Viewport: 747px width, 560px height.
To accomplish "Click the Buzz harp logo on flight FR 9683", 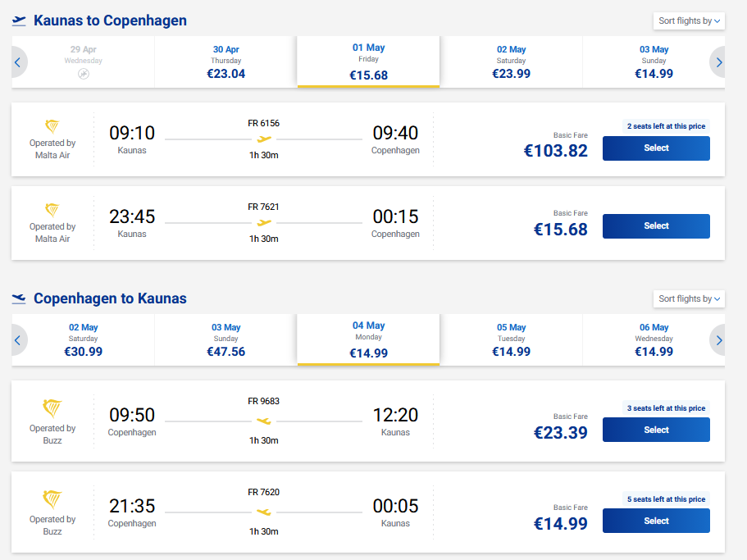I will [52, 408].
